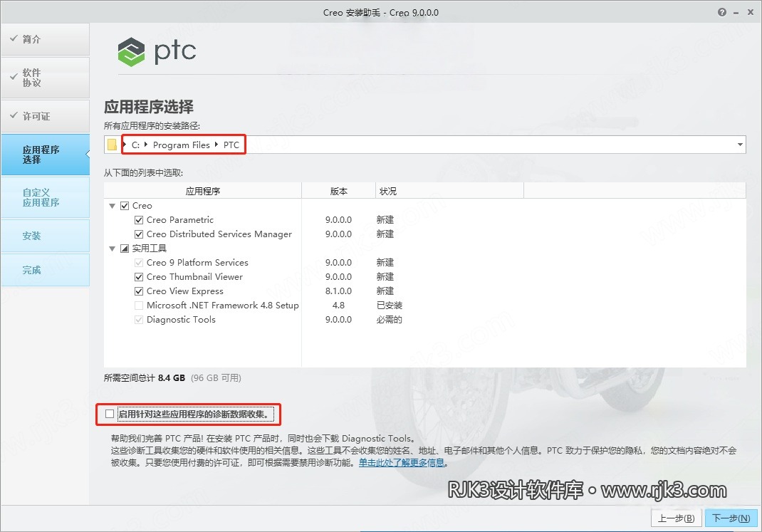Viewport: 762px width, 532px height.
Task: Click (96 GB 可用) available space text
Action: click(216, 378)
